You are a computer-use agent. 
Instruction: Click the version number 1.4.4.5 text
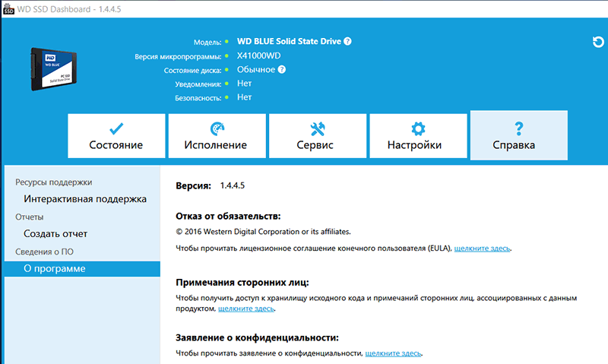click(x=233, y=185)
